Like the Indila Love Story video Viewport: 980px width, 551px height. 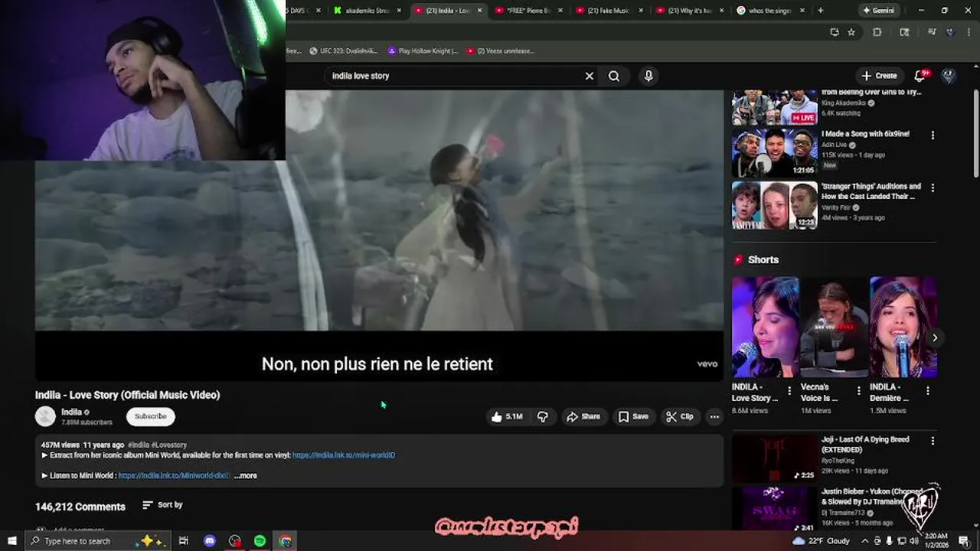tap(507, 416)
